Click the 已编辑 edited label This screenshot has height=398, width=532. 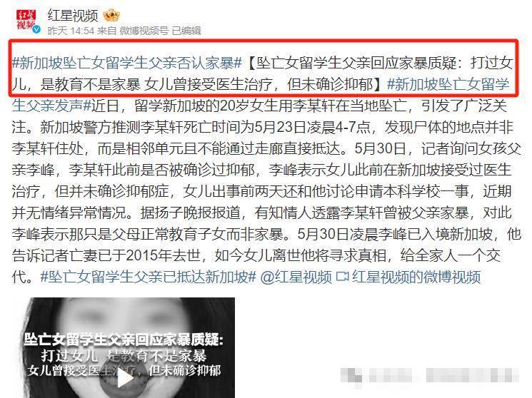186,31
